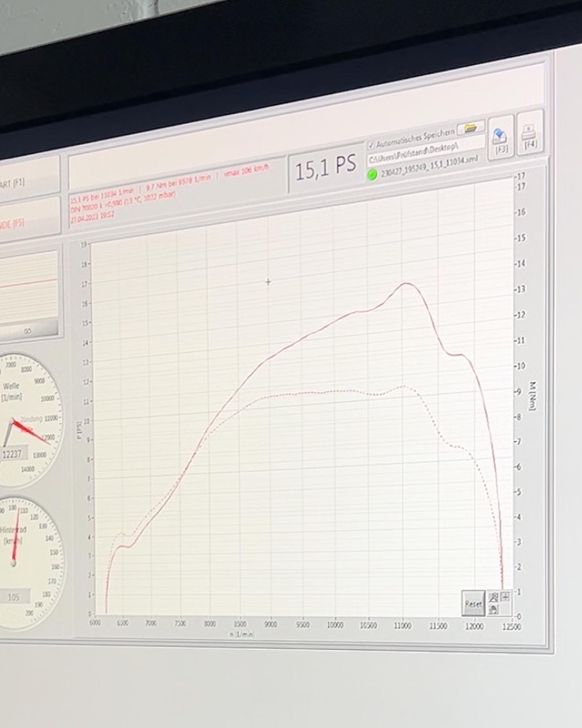Viewport: 582px width, 728px height.
Task: Click the 105 km/h speed readout field
Action: click(15, 598)
